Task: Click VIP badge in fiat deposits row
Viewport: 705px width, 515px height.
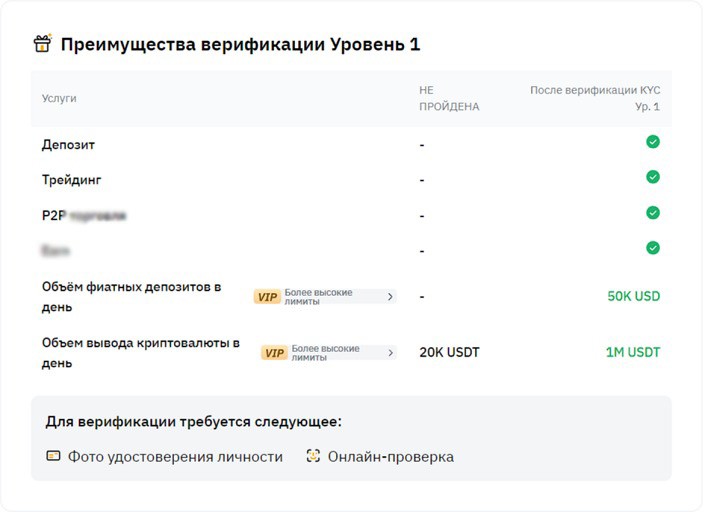Action: 267,297
